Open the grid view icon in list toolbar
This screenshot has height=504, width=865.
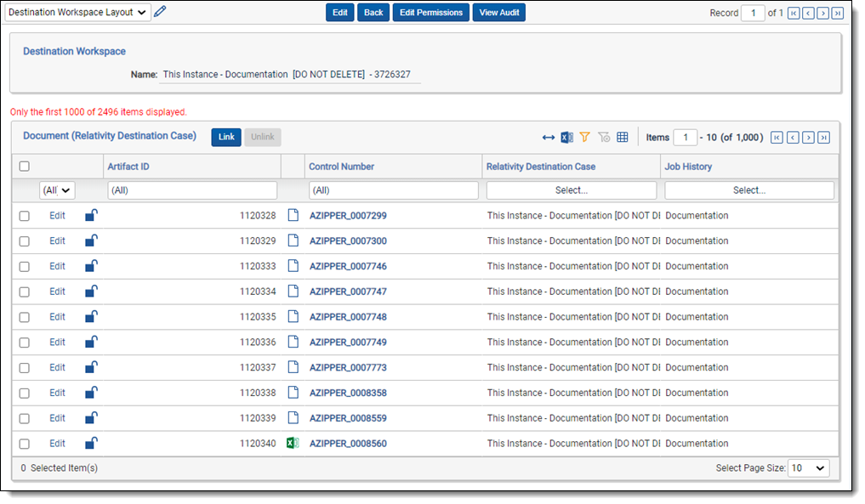tap(623, 138)
